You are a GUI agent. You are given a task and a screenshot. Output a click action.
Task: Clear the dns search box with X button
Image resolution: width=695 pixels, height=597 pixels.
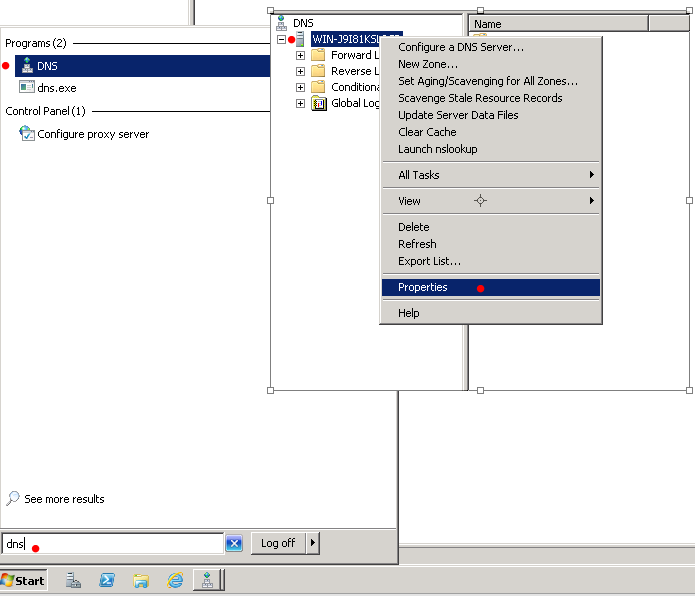[234, 543]
